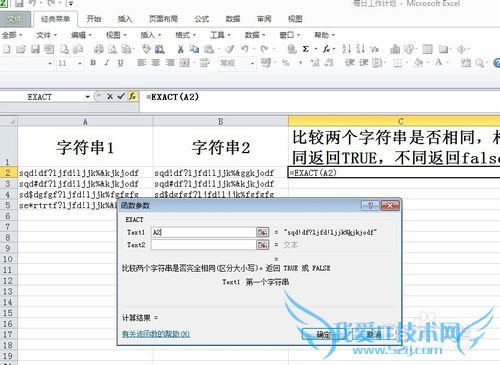Select column A header

[85, 121]
